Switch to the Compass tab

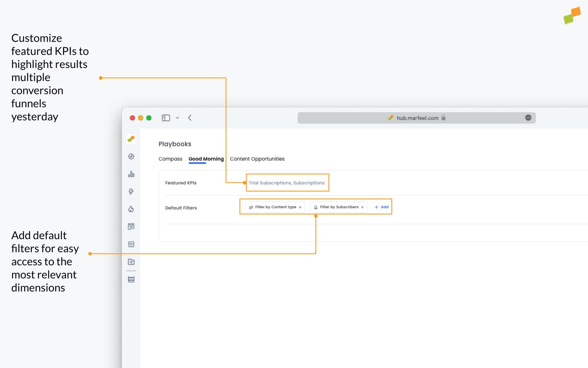tap(170, 159)
